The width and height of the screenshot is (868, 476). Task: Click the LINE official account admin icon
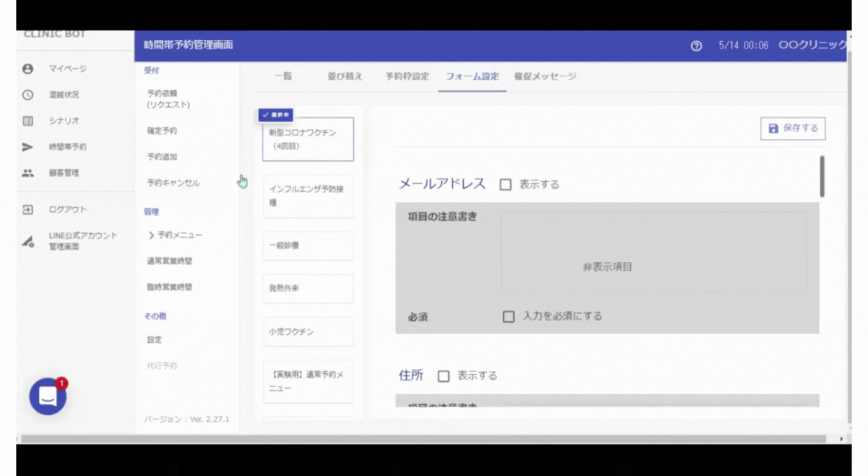27,242
